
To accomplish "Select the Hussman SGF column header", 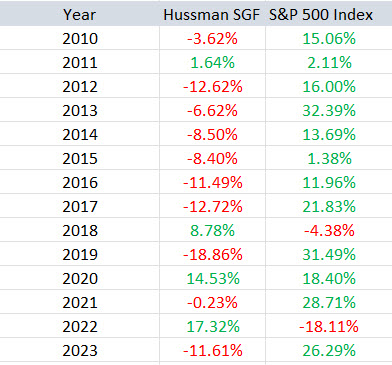I will (x=212, y=15).
